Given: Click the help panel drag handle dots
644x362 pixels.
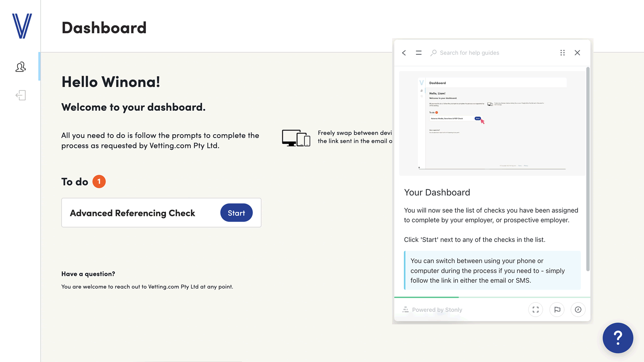Looking at the screenshot, I should [562, 53].
